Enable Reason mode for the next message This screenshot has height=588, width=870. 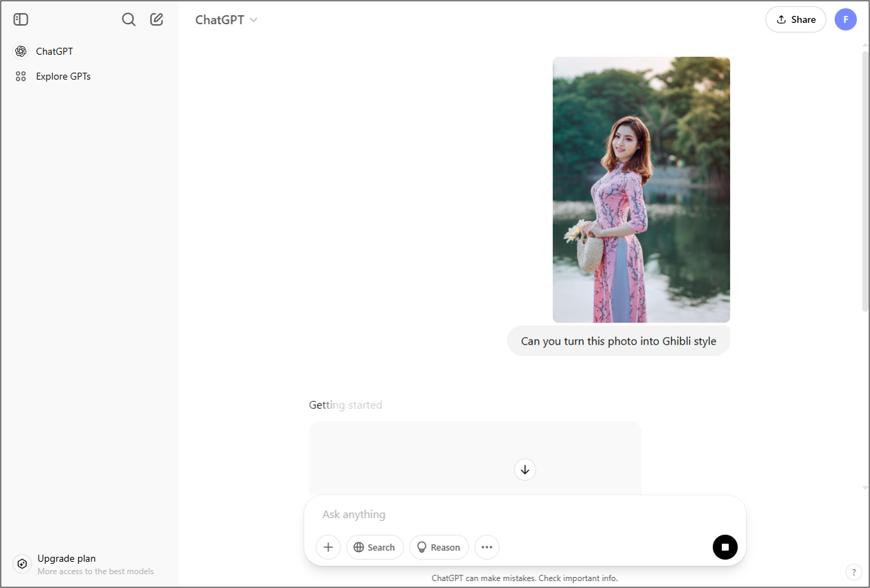click(x=439, y=547)
